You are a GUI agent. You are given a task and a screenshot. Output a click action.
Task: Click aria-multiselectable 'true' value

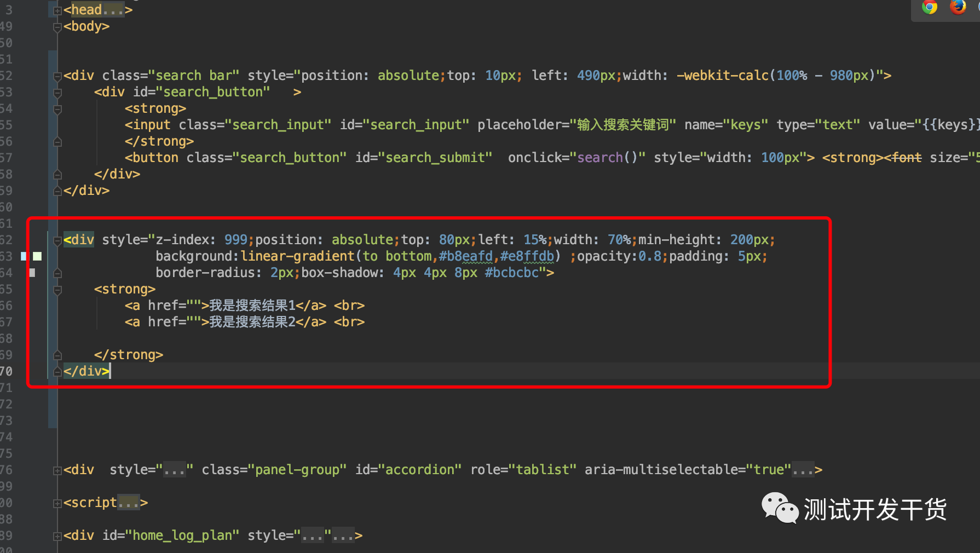pyautogui.click(x=769, y=470)
